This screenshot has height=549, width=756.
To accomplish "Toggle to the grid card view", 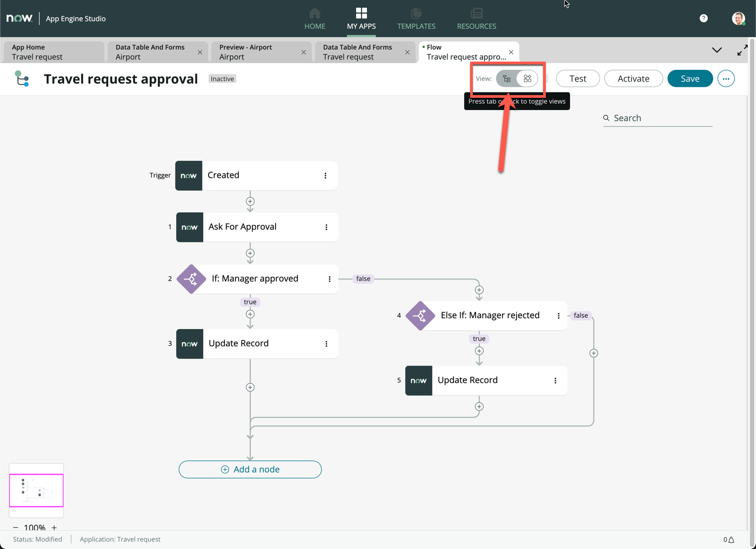I will (x=527, y=79).
